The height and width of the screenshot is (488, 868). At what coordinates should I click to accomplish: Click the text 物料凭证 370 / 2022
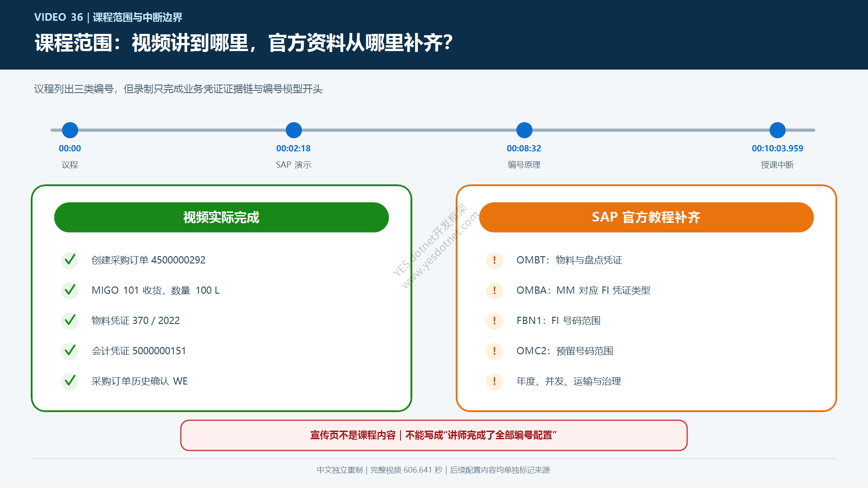coord(136,321)
